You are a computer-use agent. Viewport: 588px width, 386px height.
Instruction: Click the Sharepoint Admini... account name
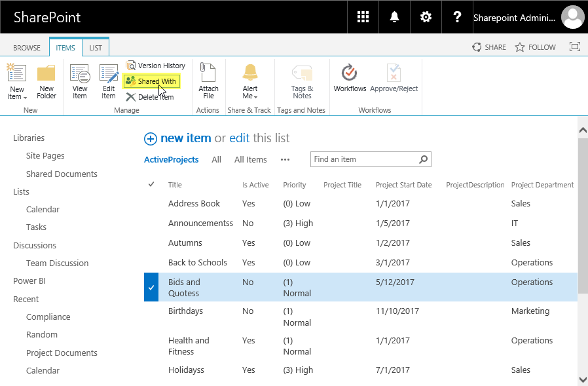[514, 18]
